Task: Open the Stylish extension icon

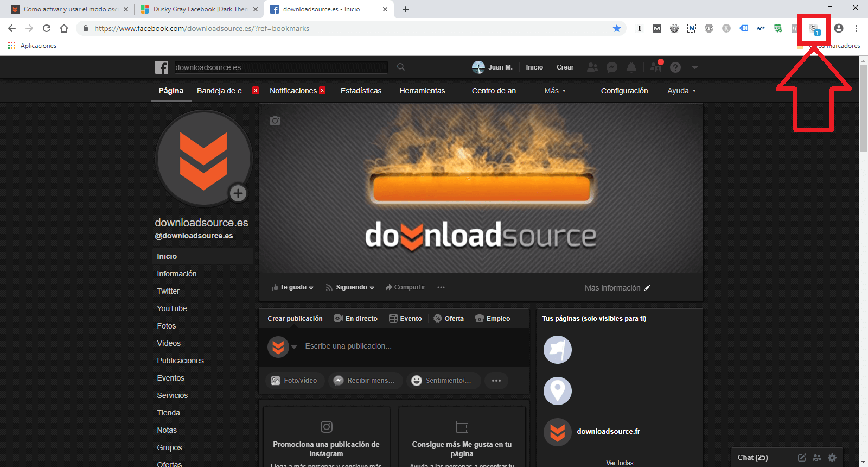Action: coord(814,29)
